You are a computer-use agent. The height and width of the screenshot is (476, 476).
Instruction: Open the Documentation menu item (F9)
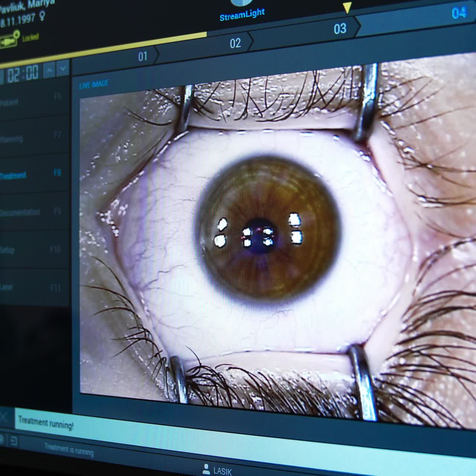(x=35, y=212)
